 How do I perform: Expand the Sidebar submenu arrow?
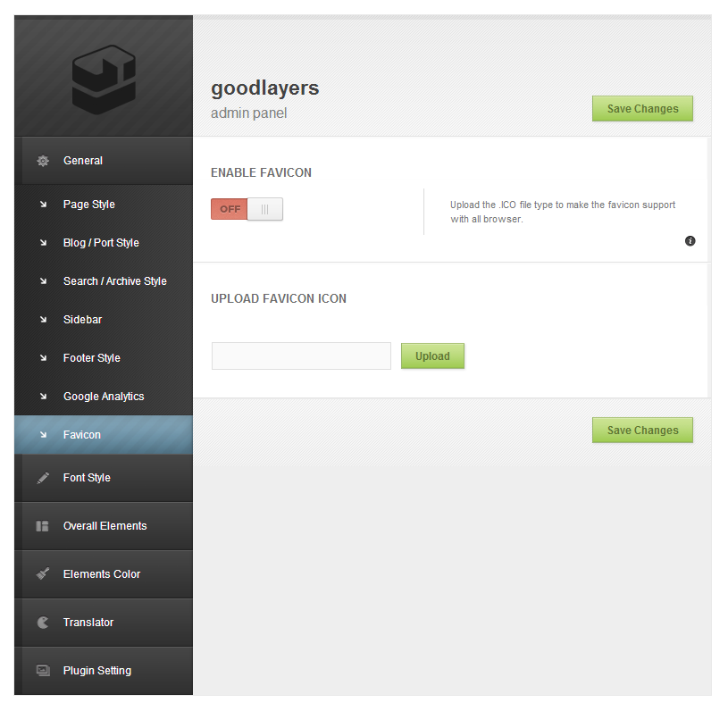click(x=43, y=320)
